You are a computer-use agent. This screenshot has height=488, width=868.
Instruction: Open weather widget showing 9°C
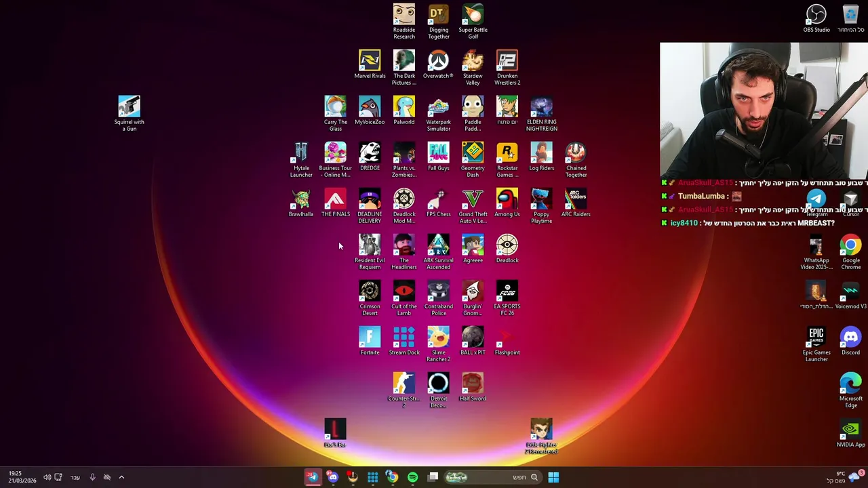[x=844, y=477]
